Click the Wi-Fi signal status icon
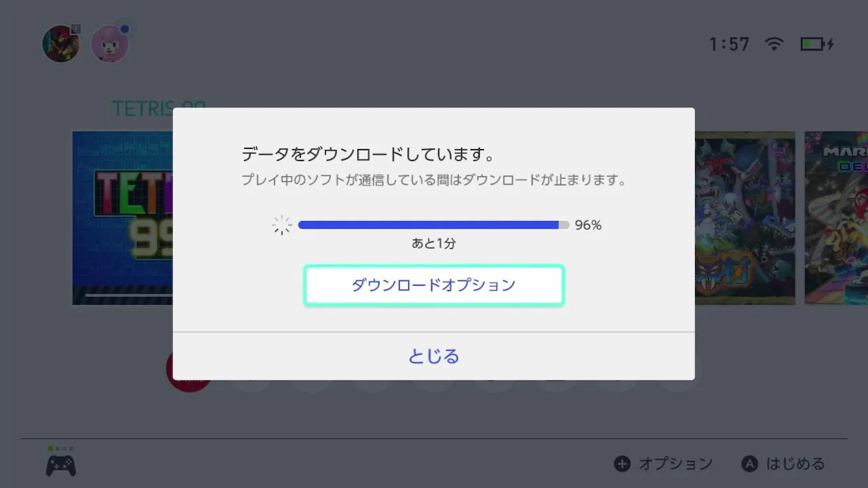The image size is (868, 488). tap(773, 44)
